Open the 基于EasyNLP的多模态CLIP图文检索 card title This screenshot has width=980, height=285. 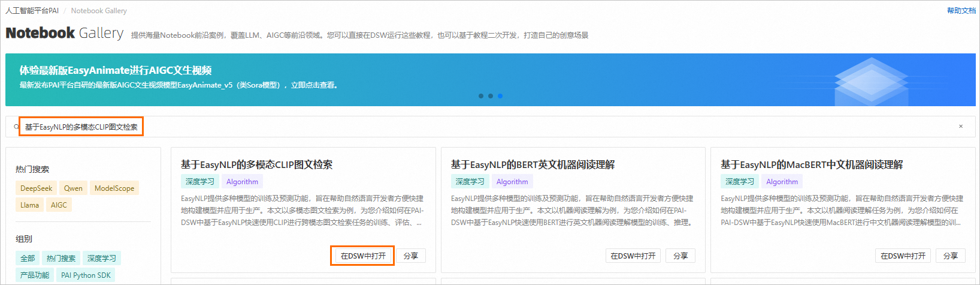(x=256, y=164)
